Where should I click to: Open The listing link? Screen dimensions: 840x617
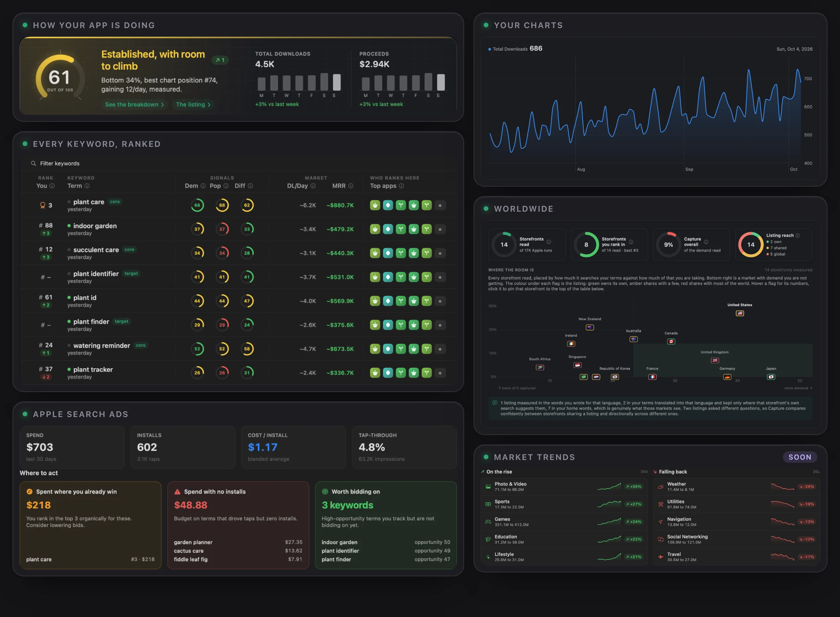tap(193, 105)
